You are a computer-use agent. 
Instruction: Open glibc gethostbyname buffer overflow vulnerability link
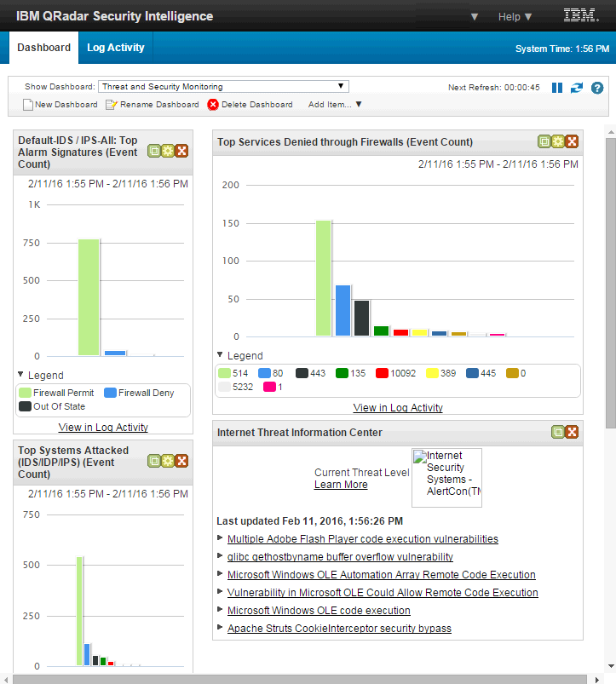(x=340, y=556)
